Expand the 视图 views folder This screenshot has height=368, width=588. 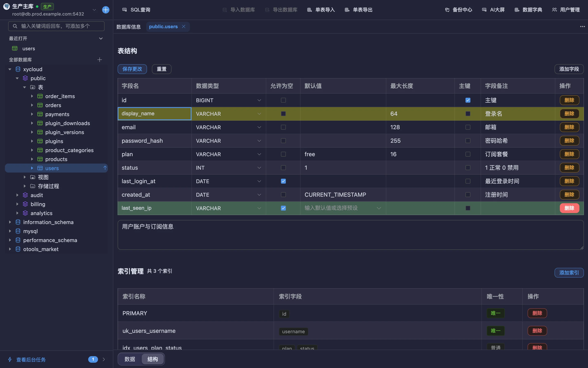[x=24, y=177]
